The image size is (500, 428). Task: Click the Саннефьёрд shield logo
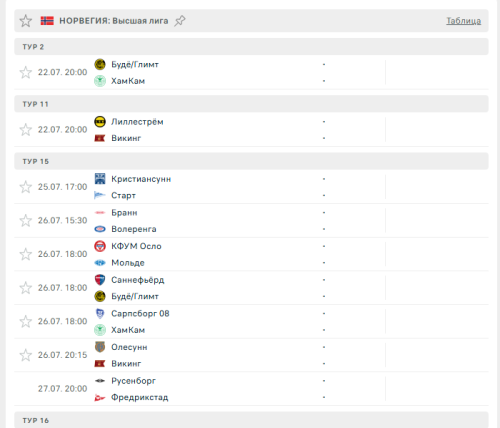tap(100, 280)
